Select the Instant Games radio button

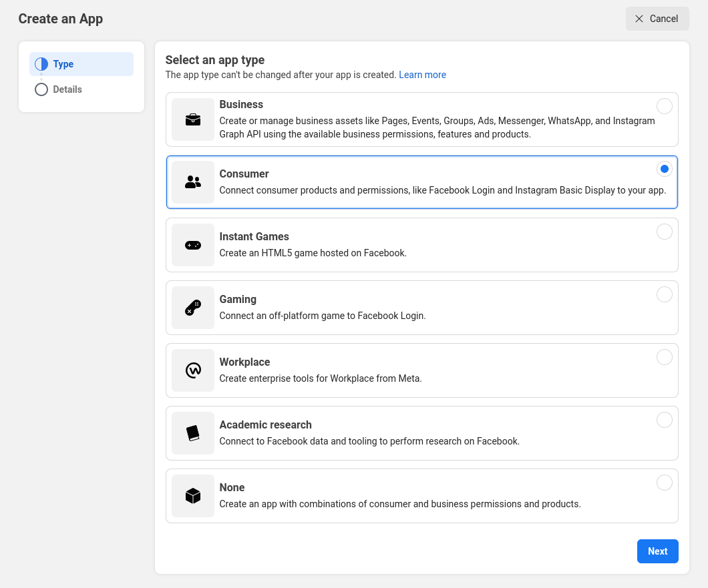tap(664, 232)
